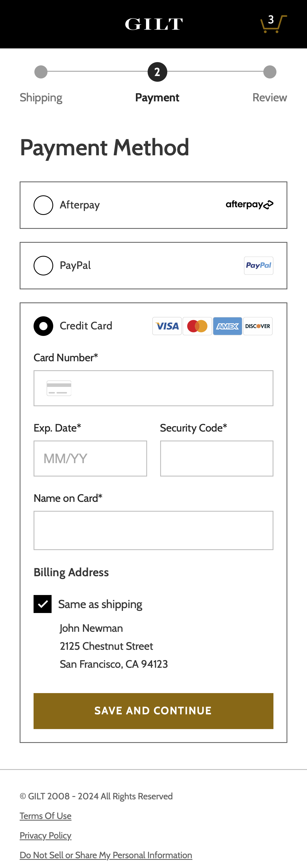Click the Afterpay brand logo
Viewport: 307px width, 868px height.
pyautogui.click(x=249, y=204)
